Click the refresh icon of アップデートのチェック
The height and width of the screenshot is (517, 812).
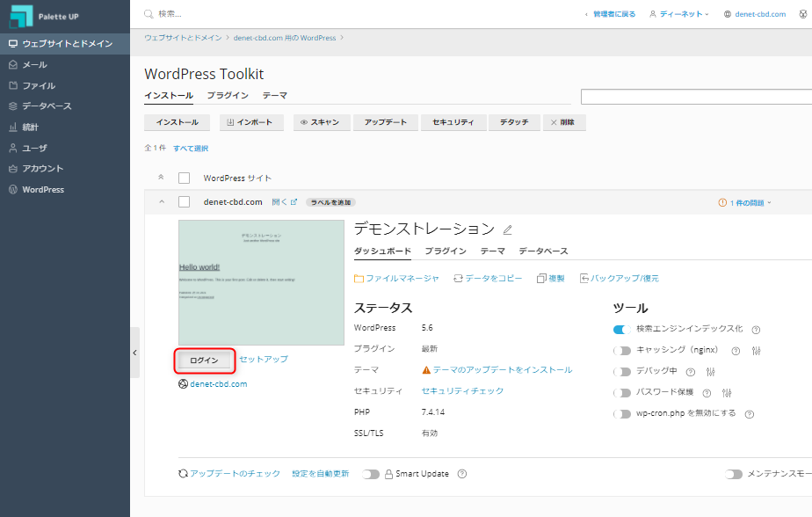[x=183, y=474]
